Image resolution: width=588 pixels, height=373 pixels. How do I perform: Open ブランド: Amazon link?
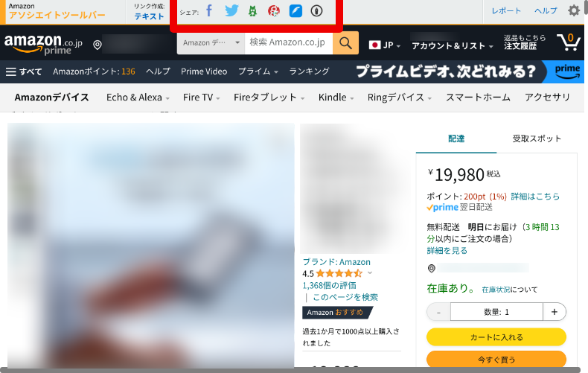pos(336,262)
